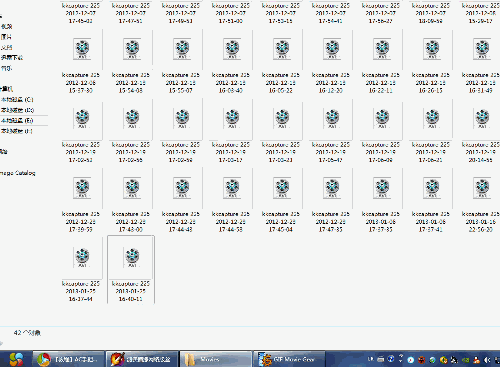
Task: Switch to the Movies folder taskbar button
Action: click(216, 359)
